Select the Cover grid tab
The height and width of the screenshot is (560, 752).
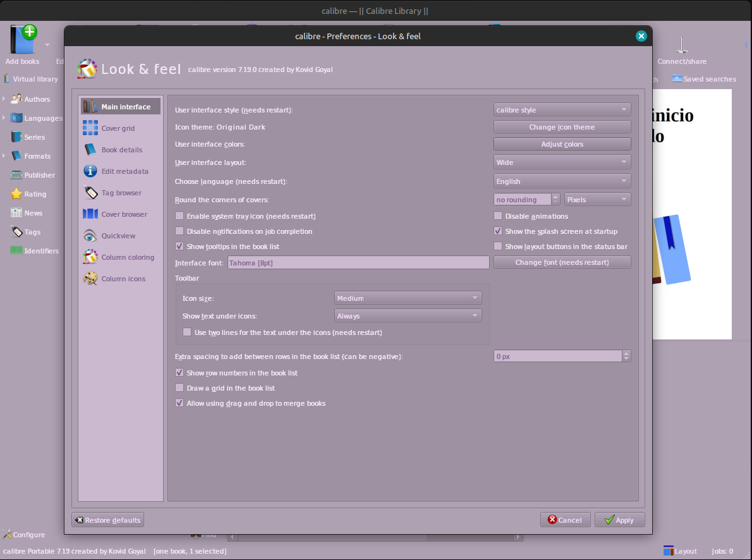[x=120, y=128]
